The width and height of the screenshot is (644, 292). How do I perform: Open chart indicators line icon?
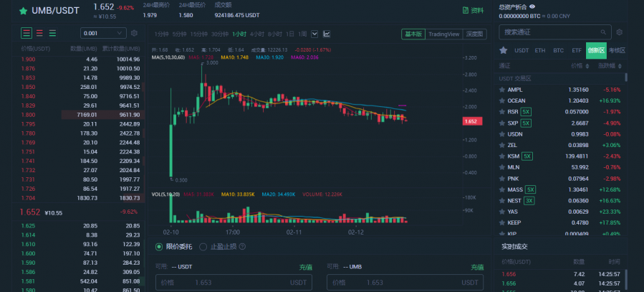327,34
